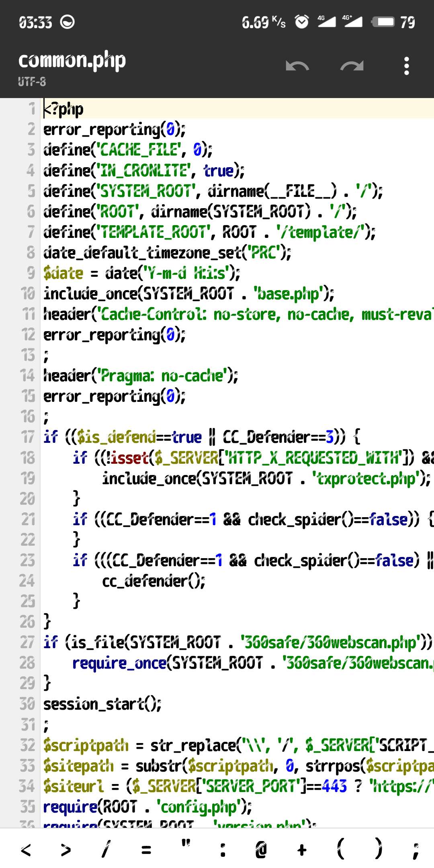Tap line number 17 in gutter

click(x=28, y=437)
